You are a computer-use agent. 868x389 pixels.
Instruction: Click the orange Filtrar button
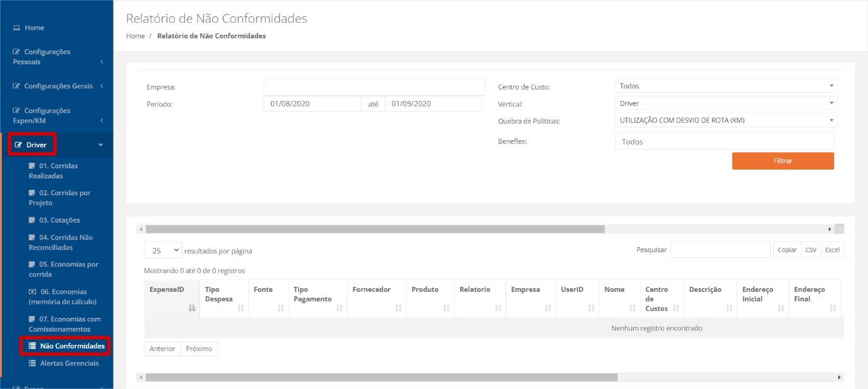click(x=783, y=161)
